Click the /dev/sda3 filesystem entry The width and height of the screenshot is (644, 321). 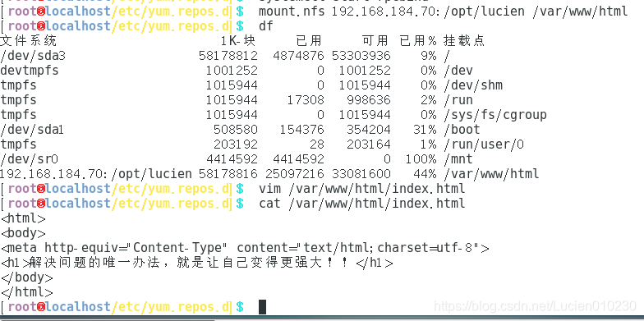(x=33, y=56)
